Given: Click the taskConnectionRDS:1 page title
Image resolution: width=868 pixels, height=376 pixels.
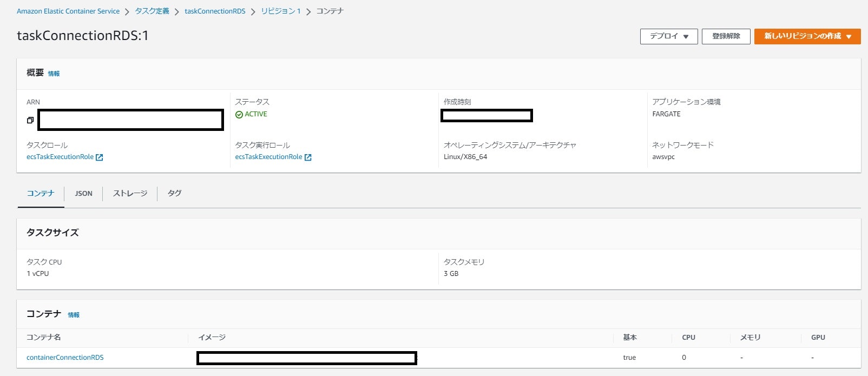Looking at the screenshot, I should coord(83,36).
